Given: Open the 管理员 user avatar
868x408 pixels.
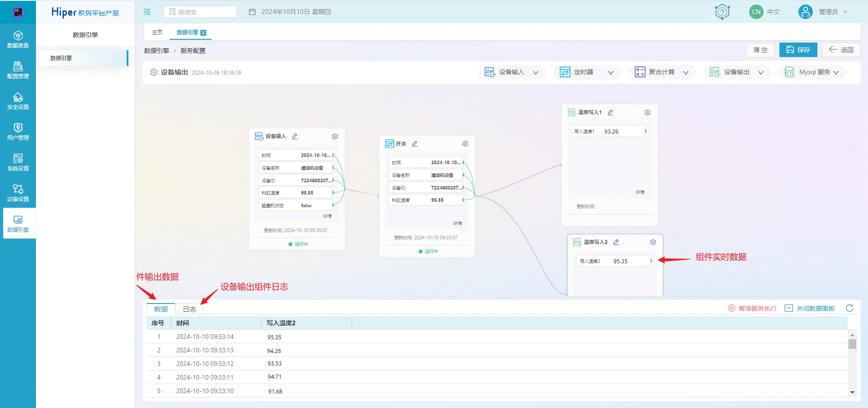Looking at the screenshot, I should pos(805,12).
